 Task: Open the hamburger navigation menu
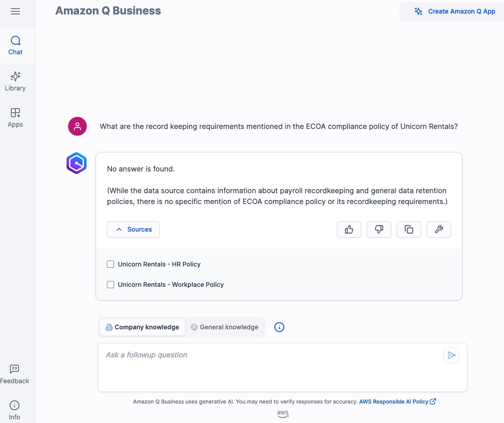click(15, 11)
